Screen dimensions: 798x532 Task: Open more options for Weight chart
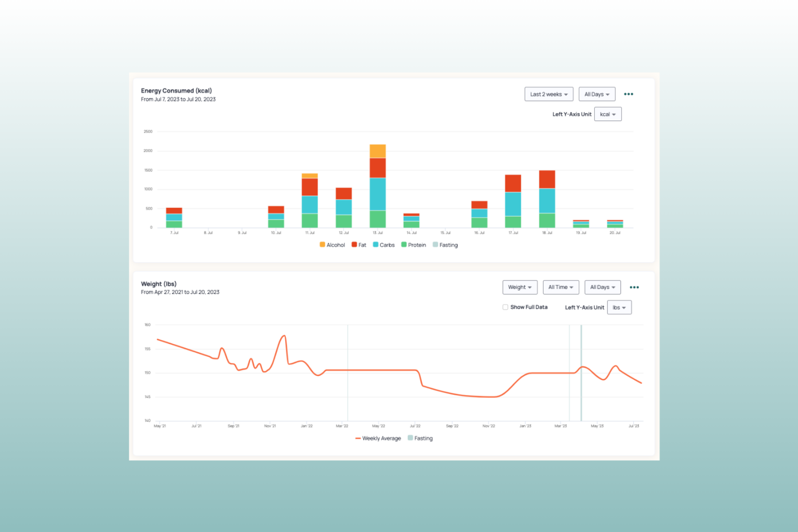634,287
